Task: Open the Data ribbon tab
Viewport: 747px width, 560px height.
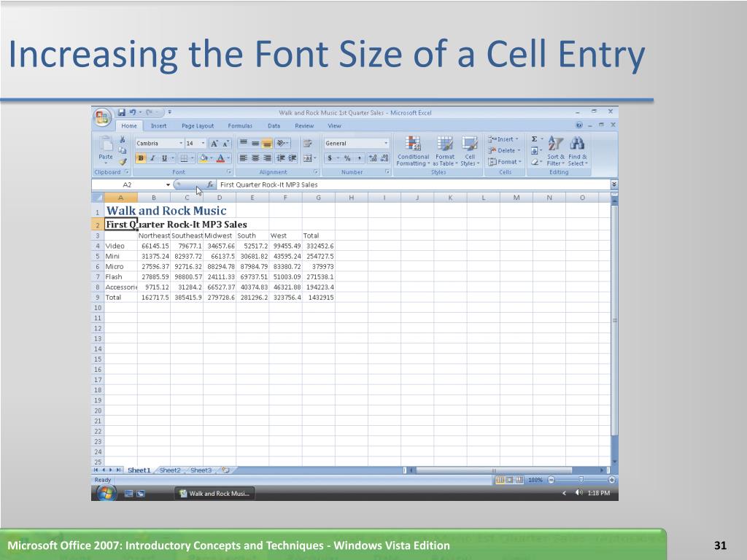Action: (274, 125)
